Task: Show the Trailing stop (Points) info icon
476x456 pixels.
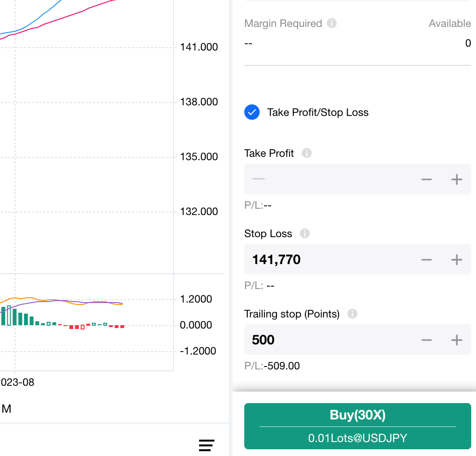Action: click(352, 314)
